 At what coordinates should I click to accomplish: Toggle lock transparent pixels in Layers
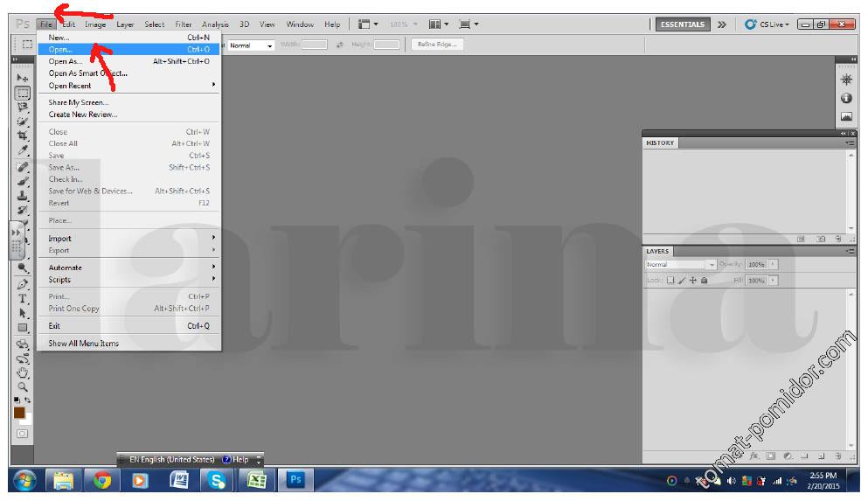(x=671, y=281)
